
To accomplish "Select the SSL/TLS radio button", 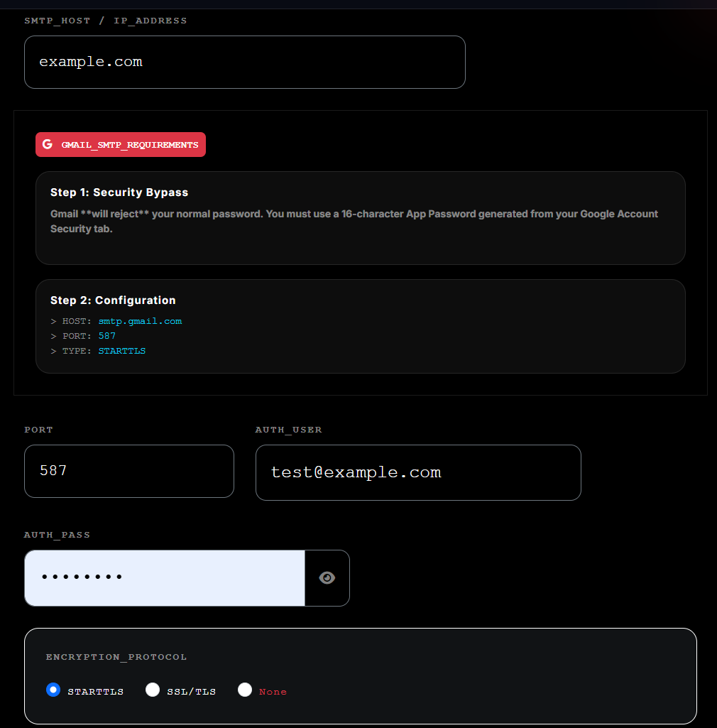I will 153,690.
